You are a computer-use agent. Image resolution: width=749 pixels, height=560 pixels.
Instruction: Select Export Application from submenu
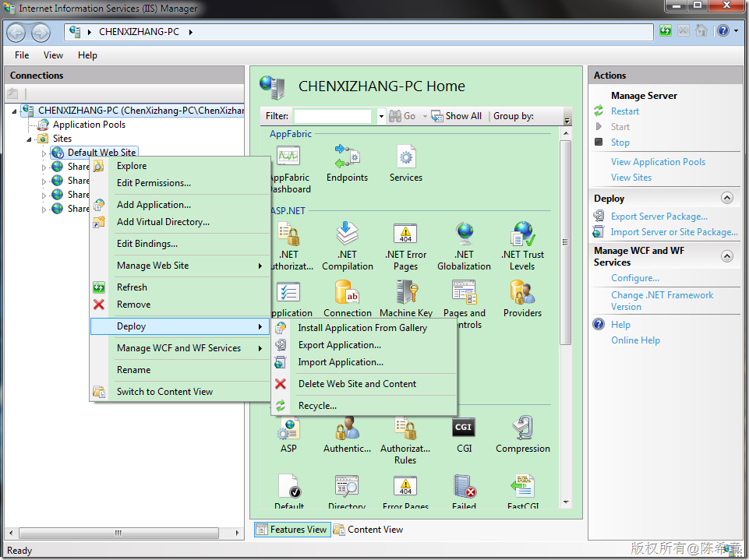339,345
